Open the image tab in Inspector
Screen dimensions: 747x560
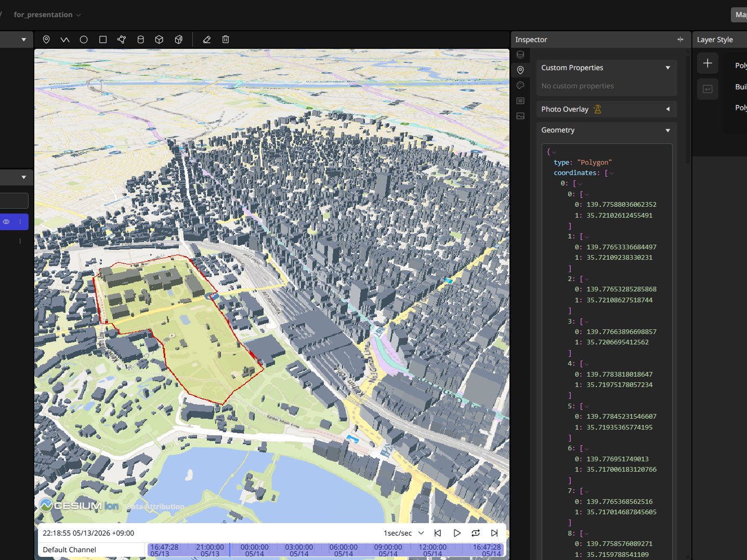(x=520, y=116)
